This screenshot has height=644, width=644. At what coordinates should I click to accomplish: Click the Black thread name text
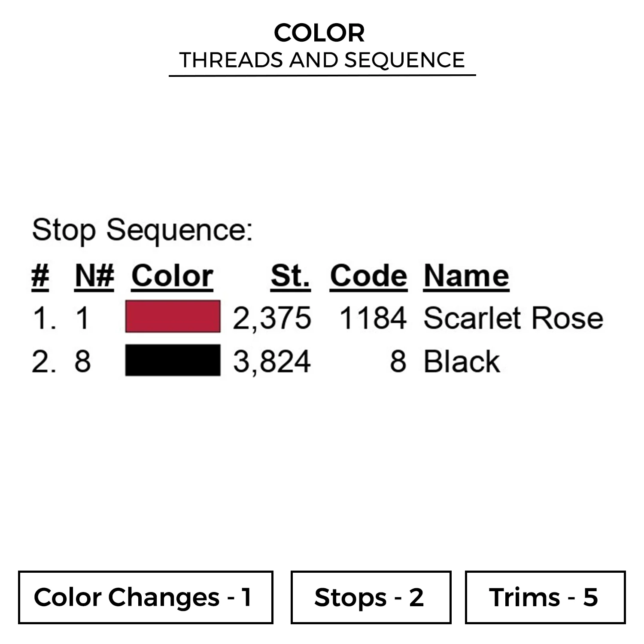tap(462, 361)
